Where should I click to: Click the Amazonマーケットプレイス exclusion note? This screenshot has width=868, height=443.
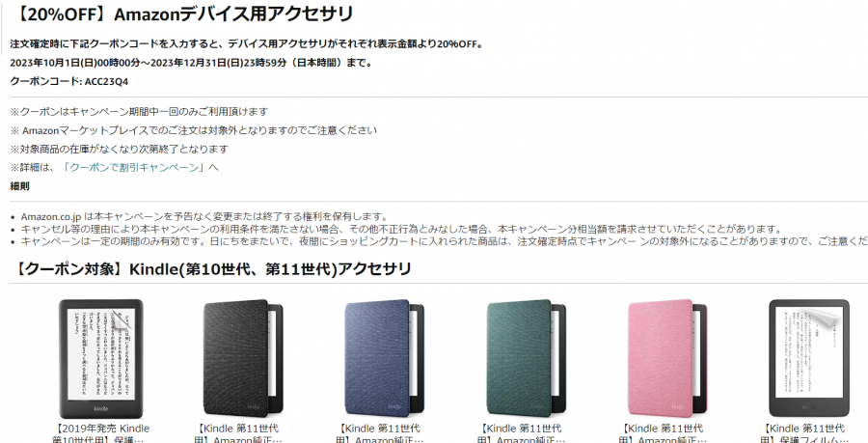click(194, 130)
